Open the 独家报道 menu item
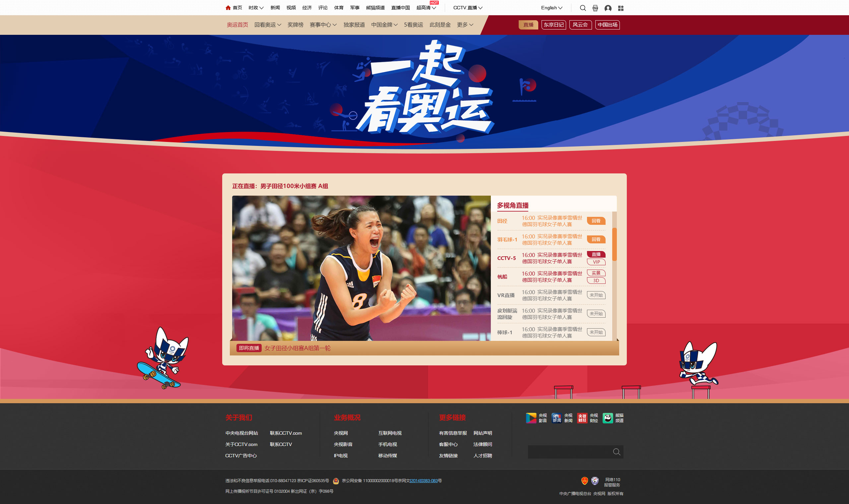Screen dimensions: 849x504 (x=354, y=25)
